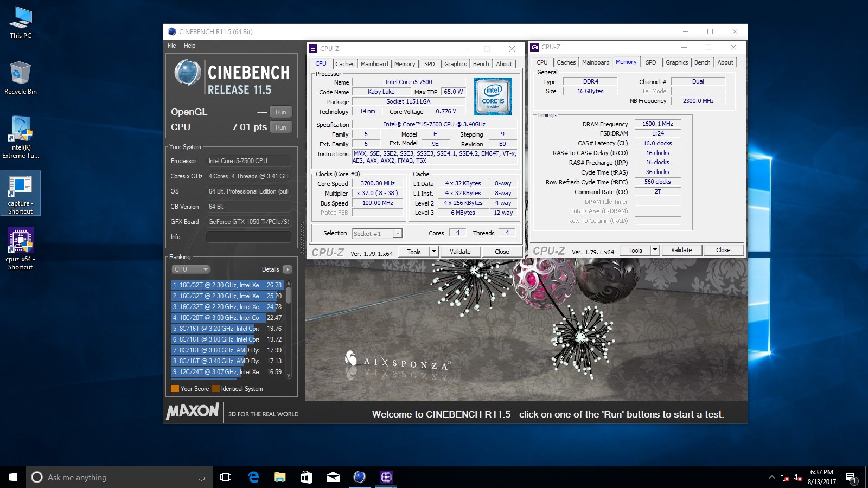This screenshot has height=488, width=868.
Task: Open network status tray icon
Action: [785, 477]
